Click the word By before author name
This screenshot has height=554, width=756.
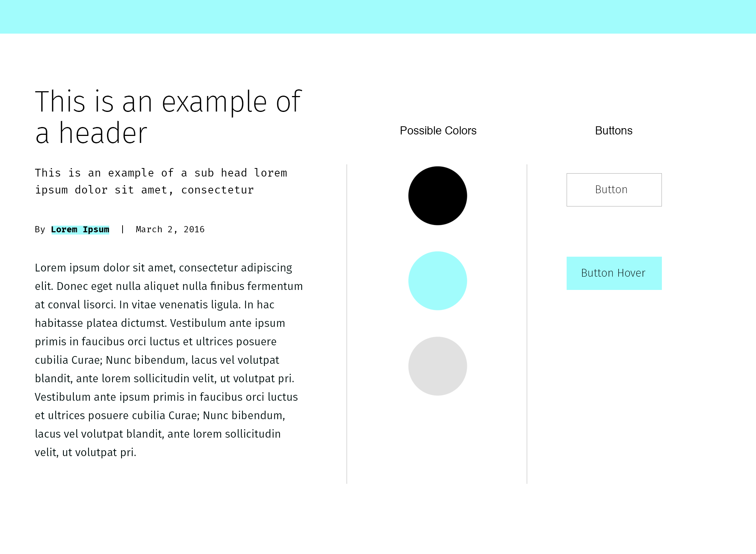click(40, 229)
